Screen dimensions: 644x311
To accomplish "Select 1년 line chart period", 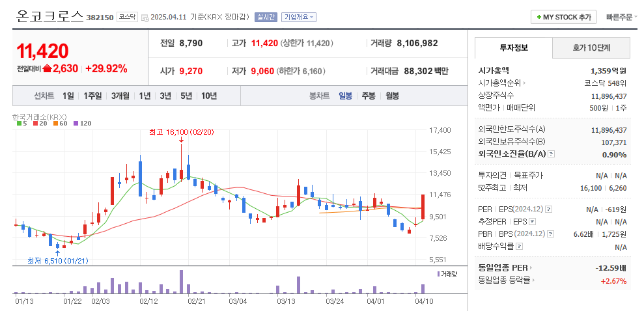I will coord(145,96).
